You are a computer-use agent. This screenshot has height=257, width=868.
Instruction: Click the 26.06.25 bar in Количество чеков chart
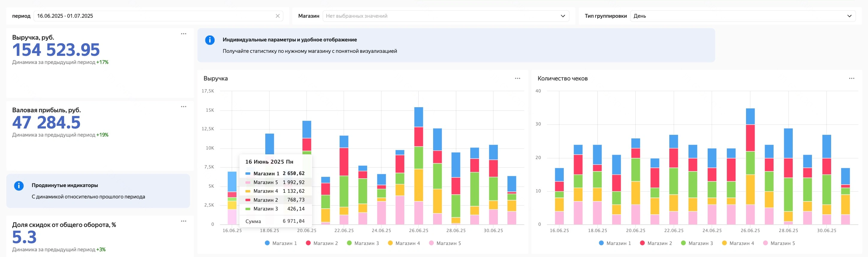[750, 166]
